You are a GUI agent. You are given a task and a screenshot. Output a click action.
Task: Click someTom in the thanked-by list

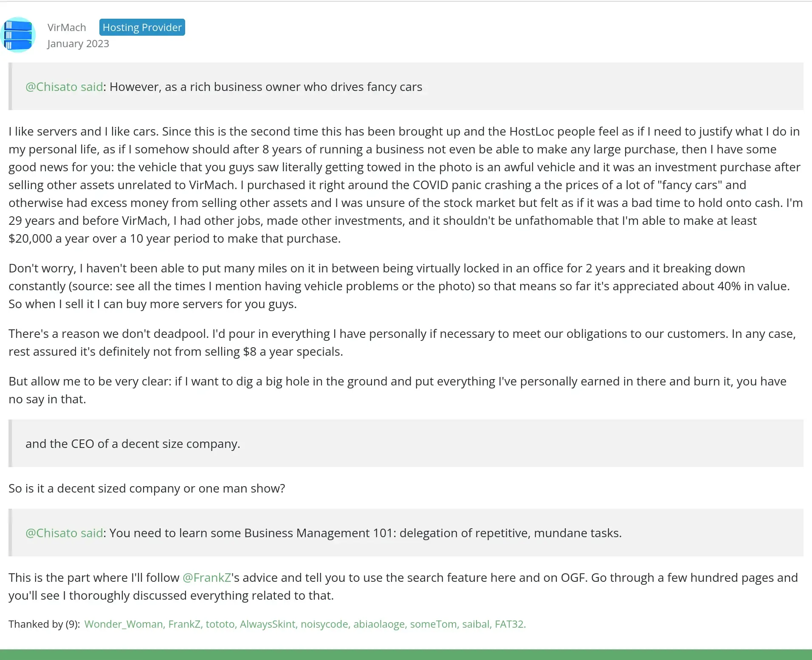click(433, 624)
